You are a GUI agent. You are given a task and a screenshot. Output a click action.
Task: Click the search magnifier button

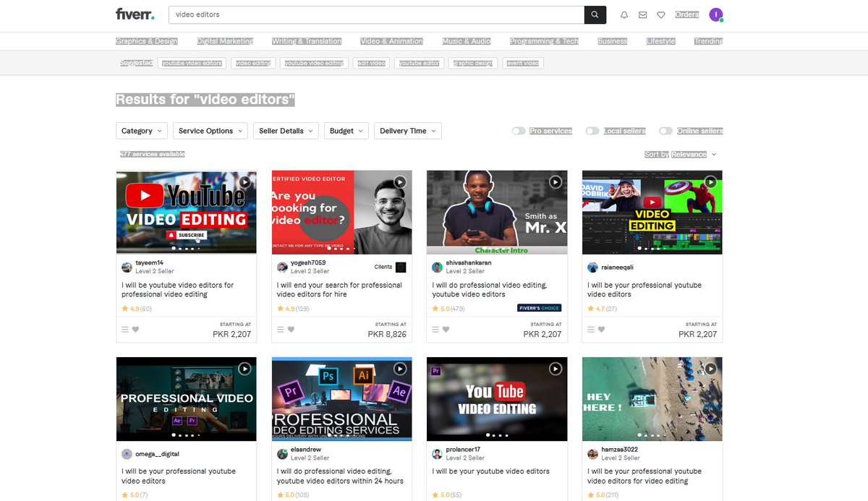coord(595,14)
